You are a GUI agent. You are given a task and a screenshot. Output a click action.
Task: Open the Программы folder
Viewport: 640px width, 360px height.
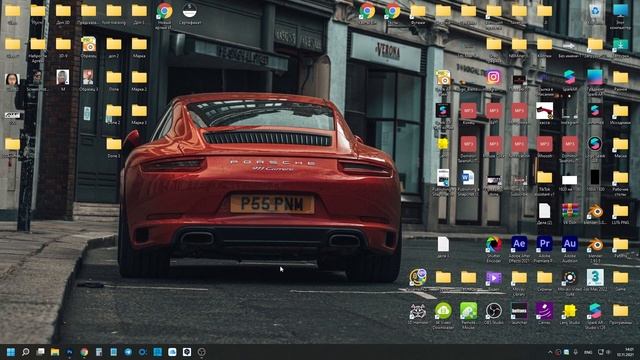(620, 311)
